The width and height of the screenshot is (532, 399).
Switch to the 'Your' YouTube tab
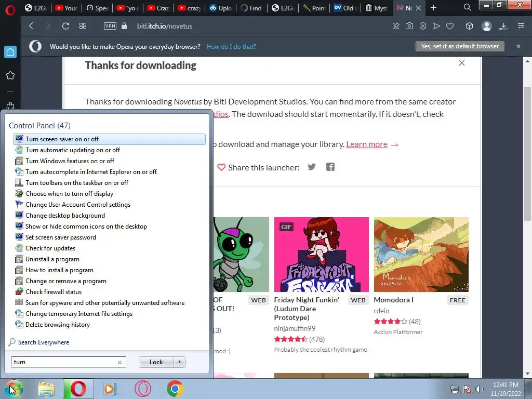pos(66,8)
